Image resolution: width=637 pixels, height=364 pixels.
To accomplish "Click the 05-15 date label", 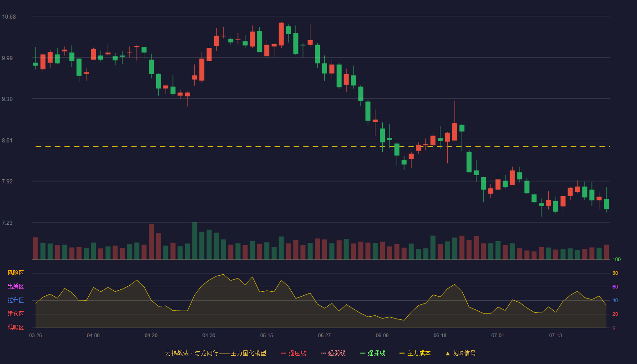I will pos(267,335).
